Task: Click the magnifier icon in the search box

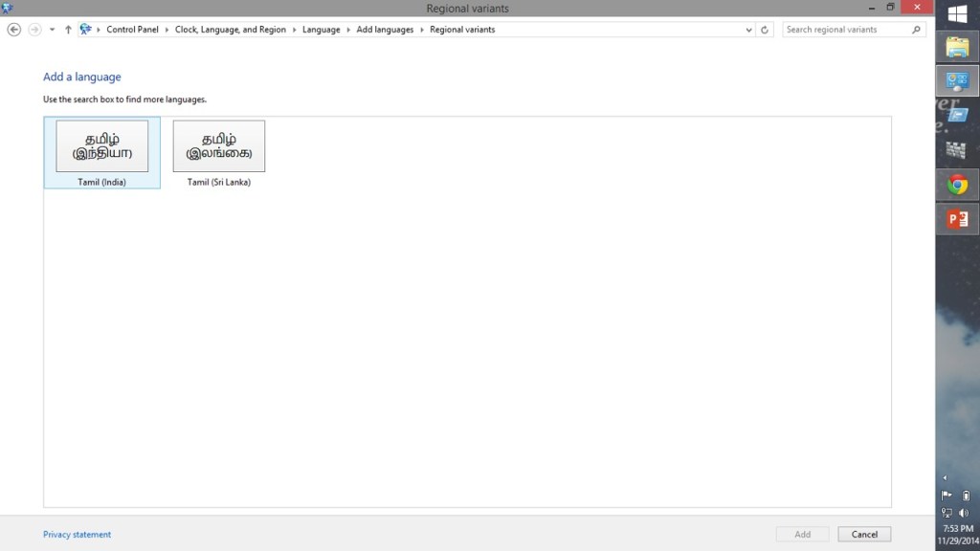Action: click(916, 30)
